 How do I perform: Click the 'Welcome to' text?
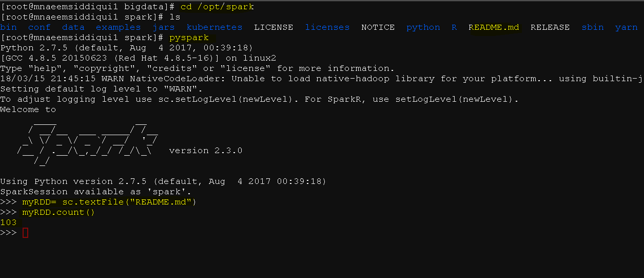[28, 109]
